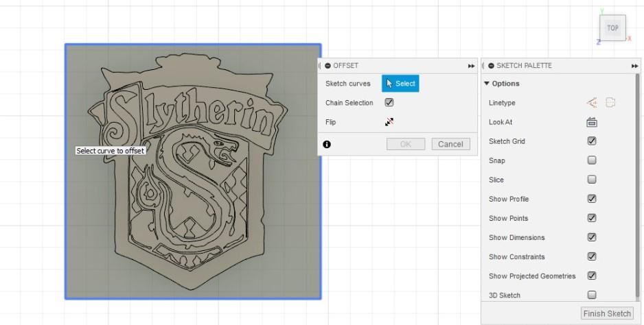Select the centerline Linetype icon
Viewport: 644px width, 325px height.
pos(611,103)
